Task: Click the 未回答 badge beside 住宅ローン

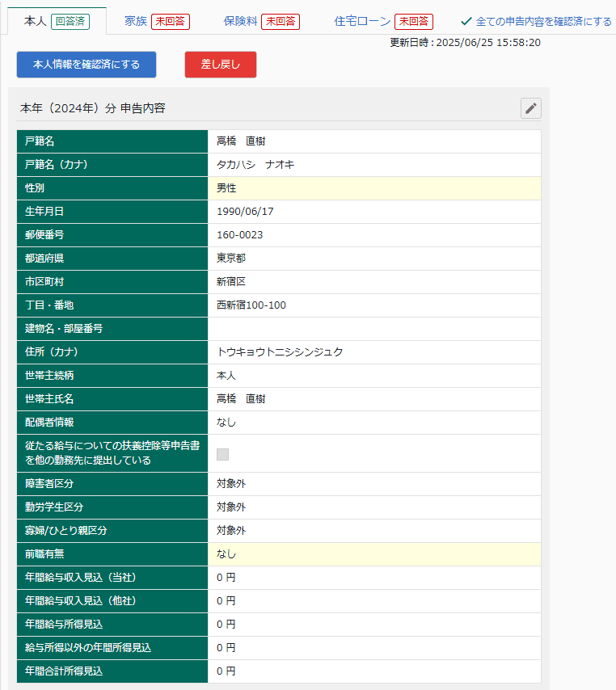Action: [414, 22]
